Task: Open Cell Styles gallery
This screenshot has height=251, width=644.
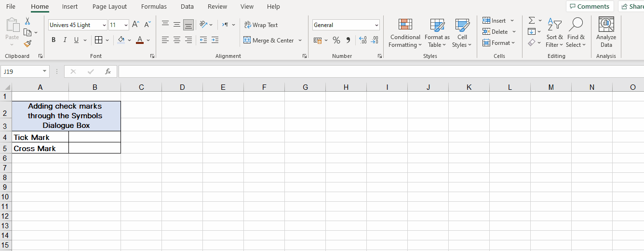Action: point(462,33)
